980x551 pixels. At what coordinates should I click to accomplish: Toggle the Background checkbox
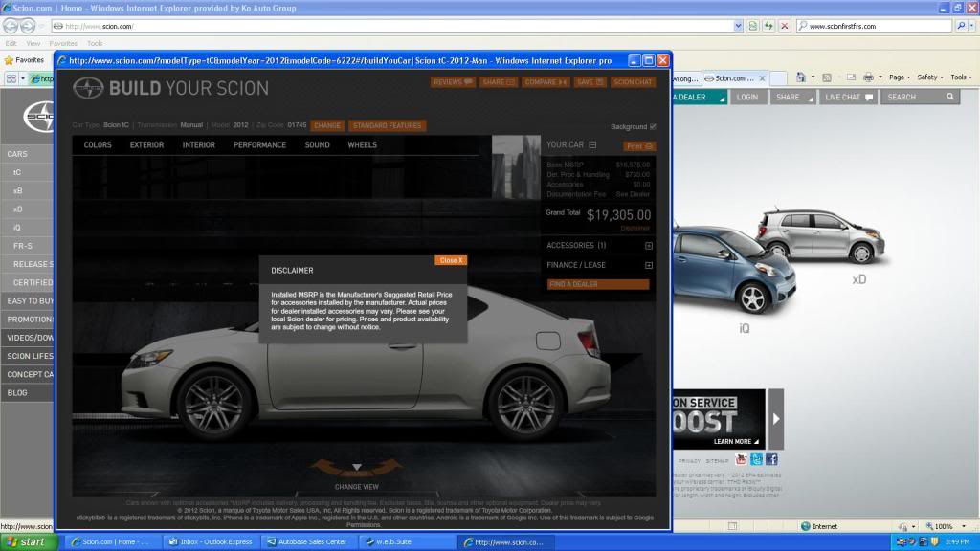[653, 127]
